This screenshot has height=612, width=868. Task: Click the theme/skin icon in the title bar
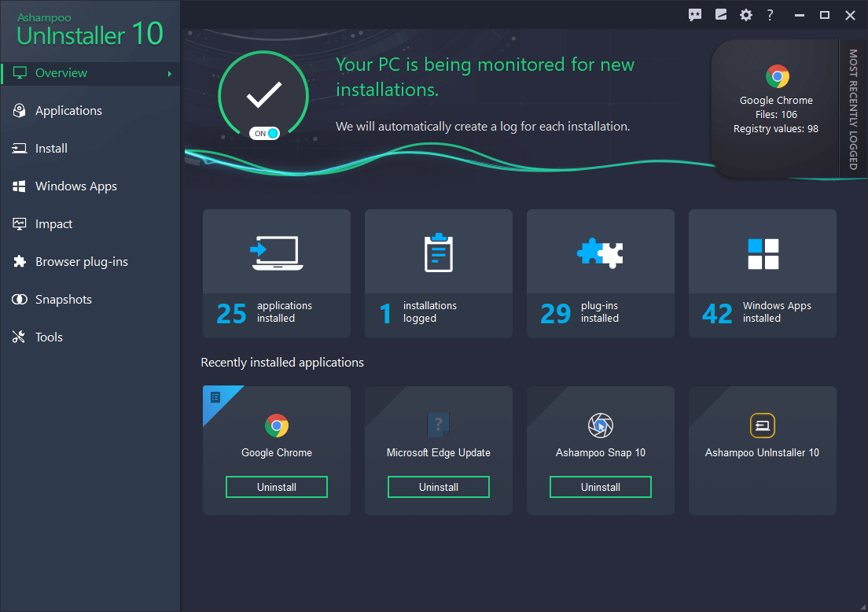tap(720, 15)
